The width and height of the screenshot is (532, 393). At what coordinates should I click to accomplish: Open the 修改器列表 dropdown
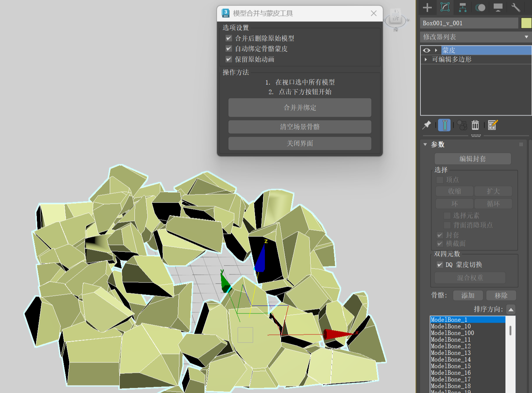tap(475, 37)
